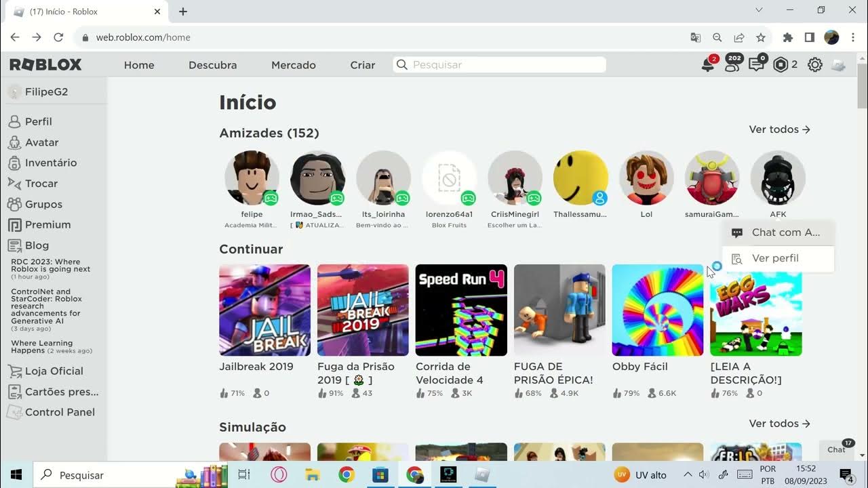Open the notifications bell icon
868x488 pixels.
(x=708, y=65)
